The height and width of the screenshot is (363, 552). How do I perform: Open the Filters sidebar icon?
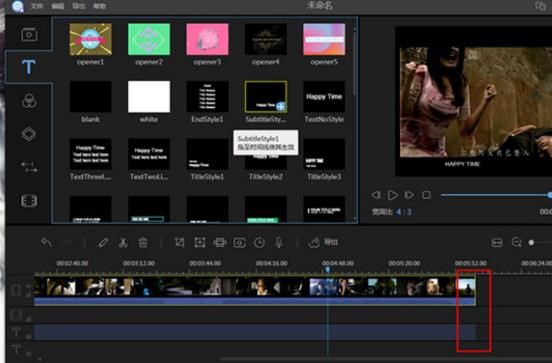point(29,101)
